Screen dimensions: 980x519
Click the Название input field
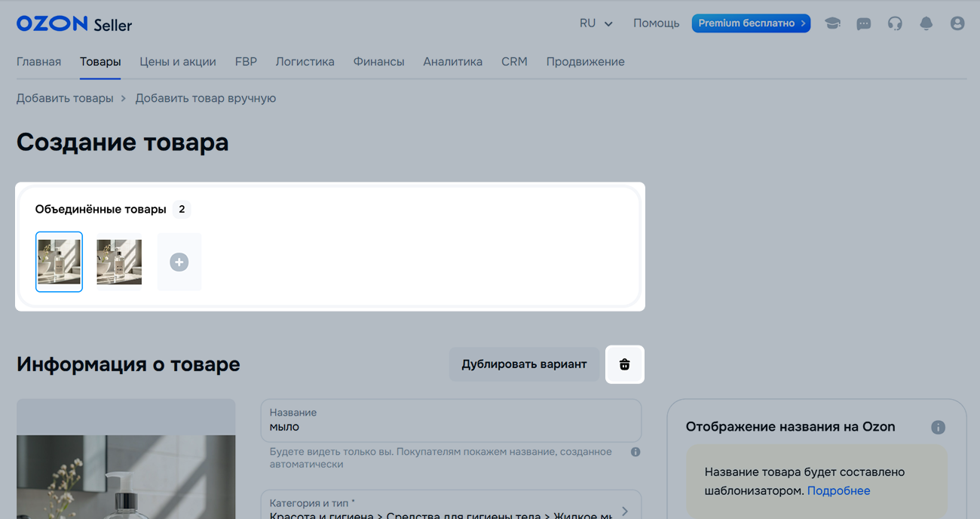click(451, 427)
